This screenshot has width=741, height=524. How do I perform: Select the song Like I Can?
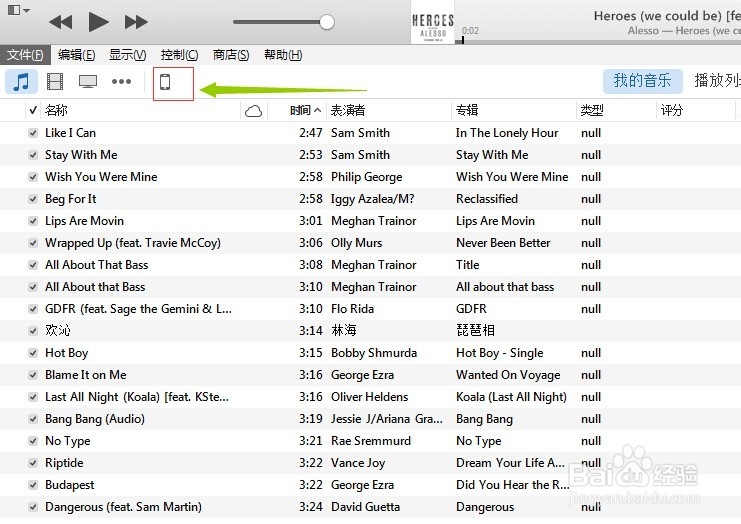pos(70,133)
